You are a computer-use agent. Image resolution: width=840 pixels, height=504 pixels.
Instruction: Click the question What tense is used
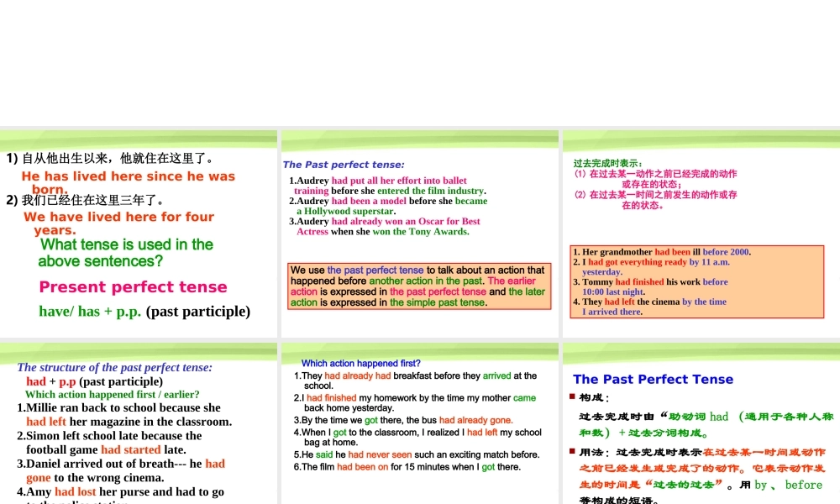pos(125,253)
